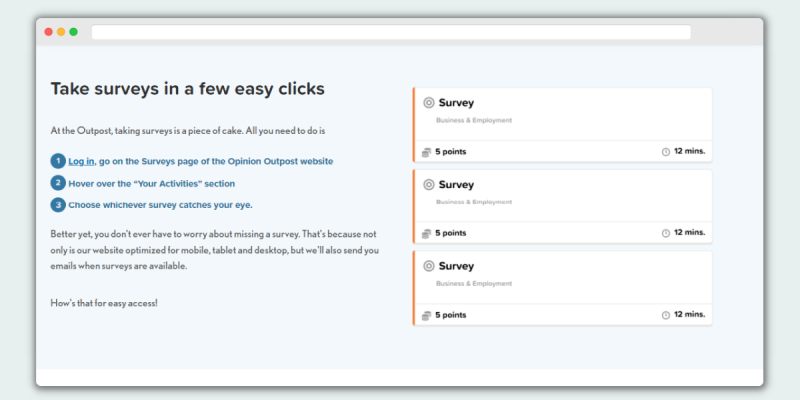
Task: Select the "Your Activities" step text
Action: [x=152, y=184]
